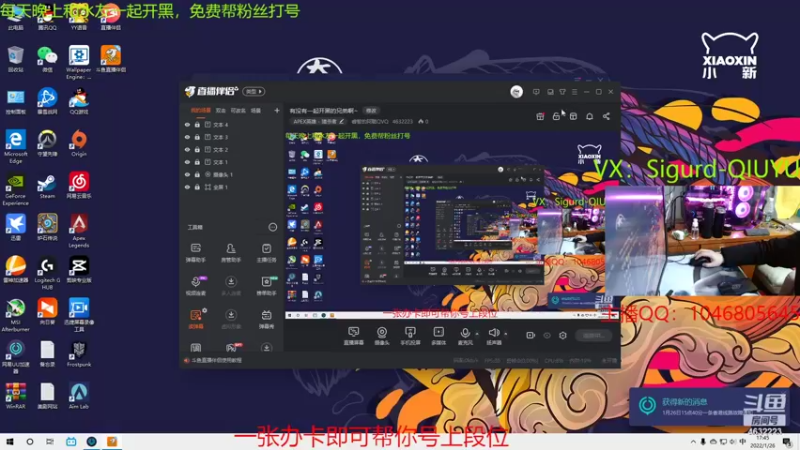Open settings gear in bottom bar
Image resolution: width=800 pixels, height=450 pixels.
(563, 335)
